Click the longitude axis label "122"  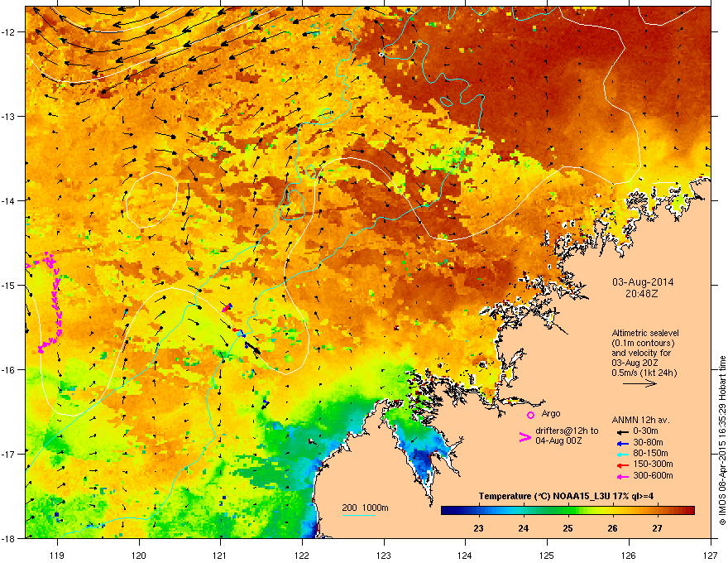[x=302, y=555]
